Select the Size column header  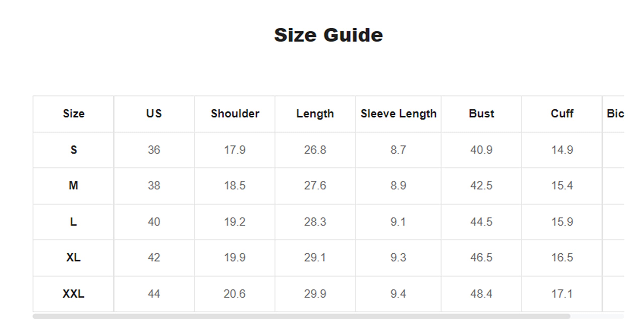click(73, 114)
